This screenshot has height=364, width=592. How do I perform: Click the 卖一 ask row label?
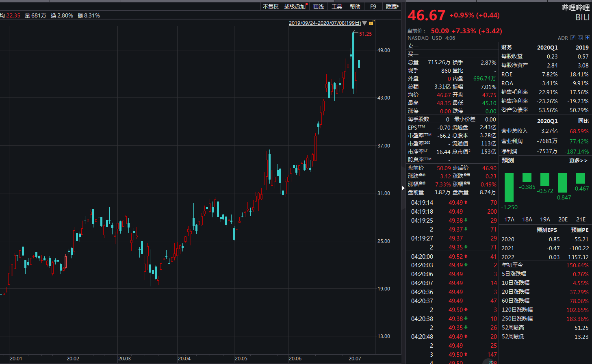tap(413, 46)
